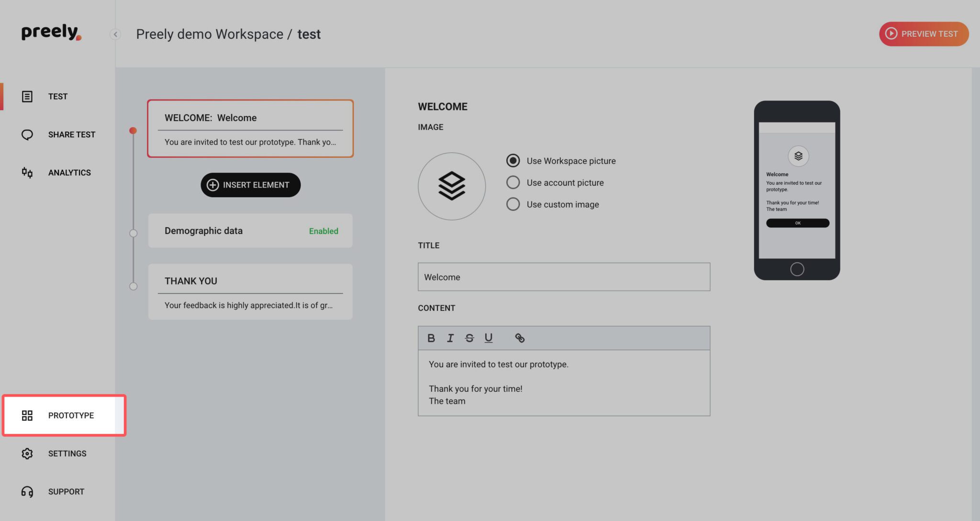Click the INSERT ELEMENT button

coord(250,185)
